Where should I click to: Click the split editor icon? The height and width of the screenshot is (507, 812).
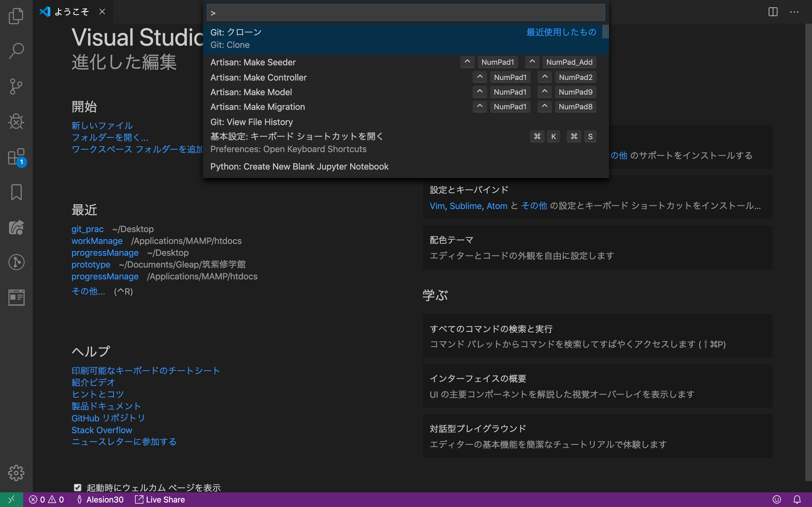click(773, 12)
